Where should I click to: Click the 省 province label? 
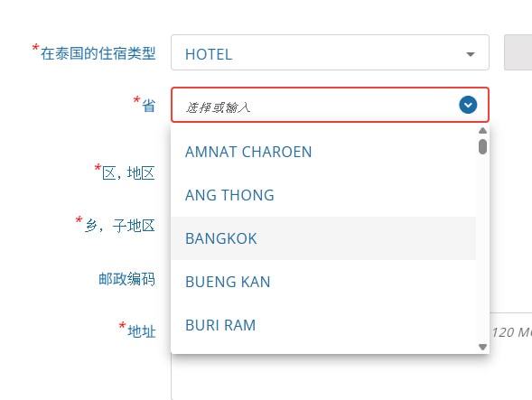click(x=149, y=106)
